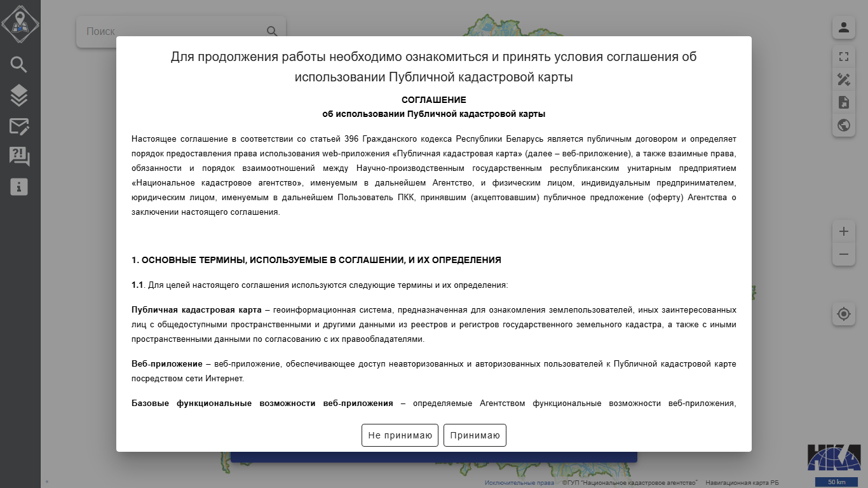
Task: Locate my position on the map
Action: point(844,314)
